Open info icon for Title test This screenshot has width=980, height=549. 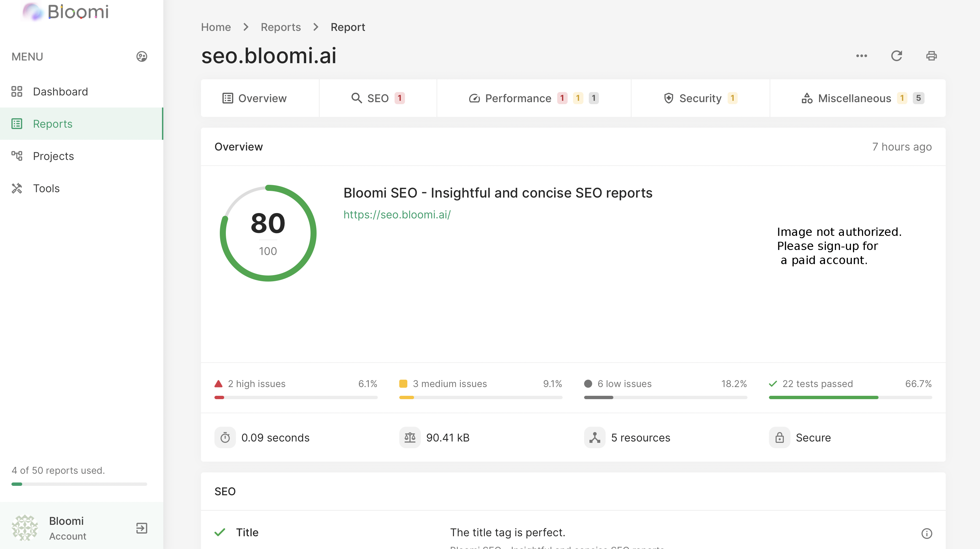[927, 534]
